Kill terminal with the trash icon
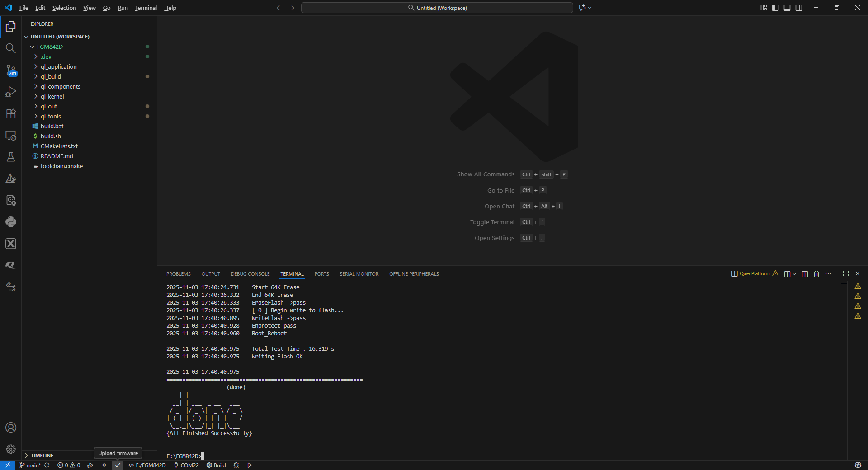Screen dimensions: 868x470 [816, 274]
